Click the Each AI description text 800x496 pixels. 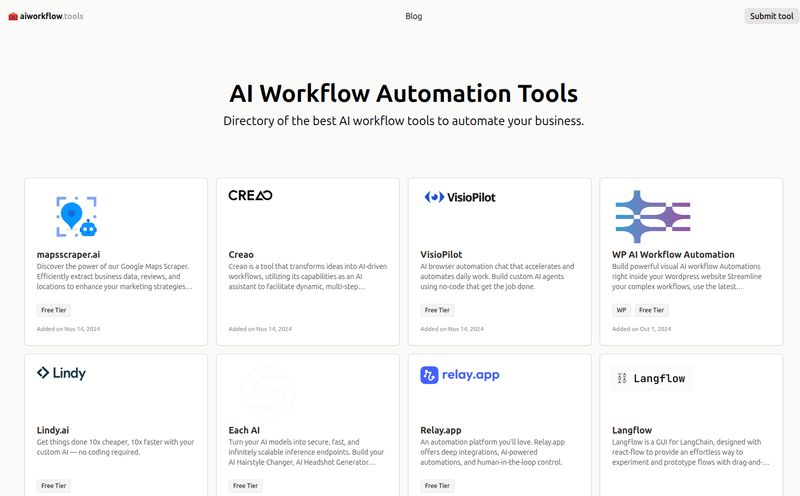click(x=306, y=452)
